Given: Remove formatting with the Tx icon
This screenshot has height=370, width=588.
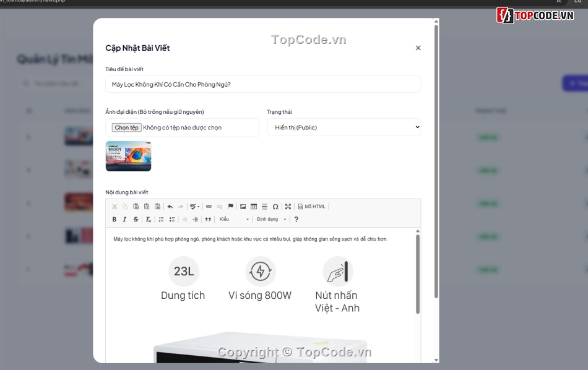Looking at the screenshot, I should click(148, 219).
